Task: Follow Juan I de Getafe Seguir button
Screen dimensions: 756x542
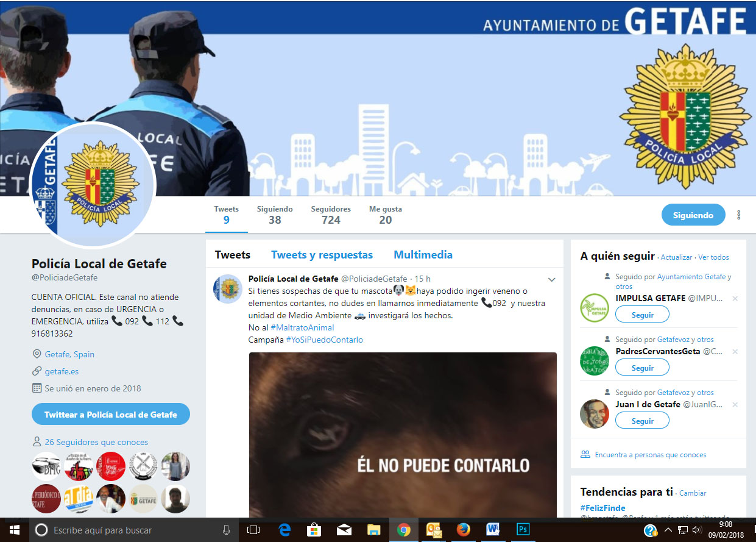Action: (x=642, y=421)
